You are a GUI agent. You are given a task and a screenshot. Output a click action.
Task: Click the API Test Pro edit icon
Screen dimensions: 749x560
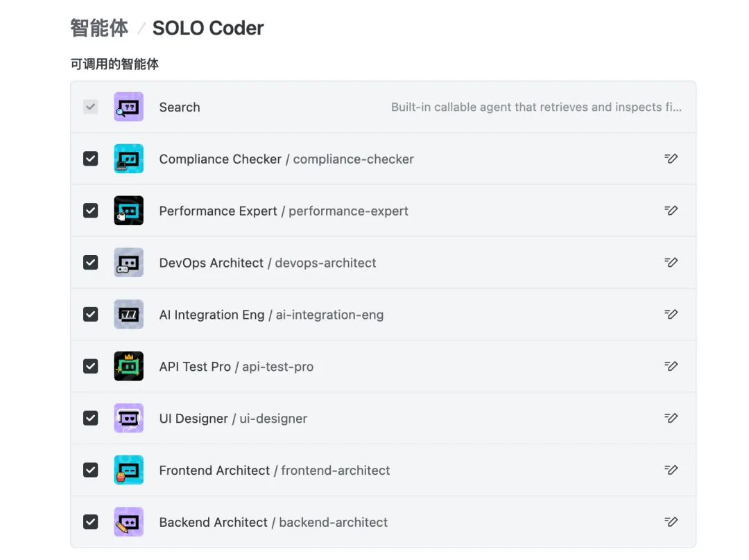(671, 366)
